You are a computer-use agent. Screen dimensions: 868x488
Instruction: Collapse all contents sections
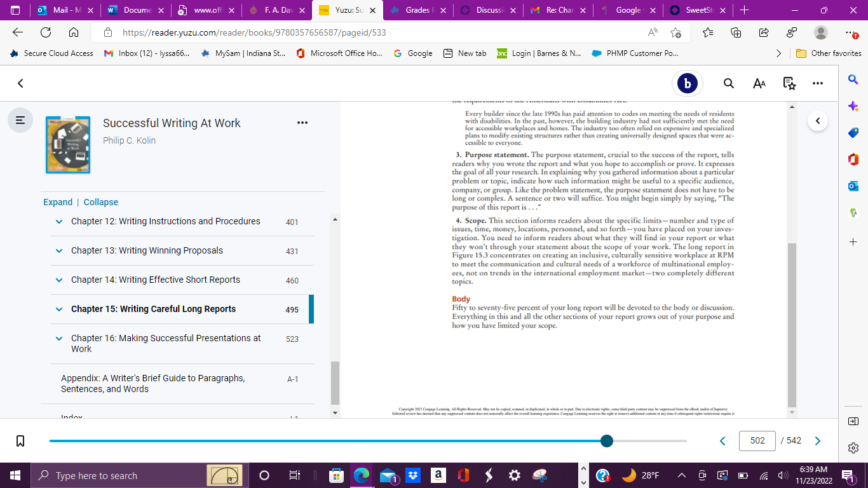coord(101,202)
